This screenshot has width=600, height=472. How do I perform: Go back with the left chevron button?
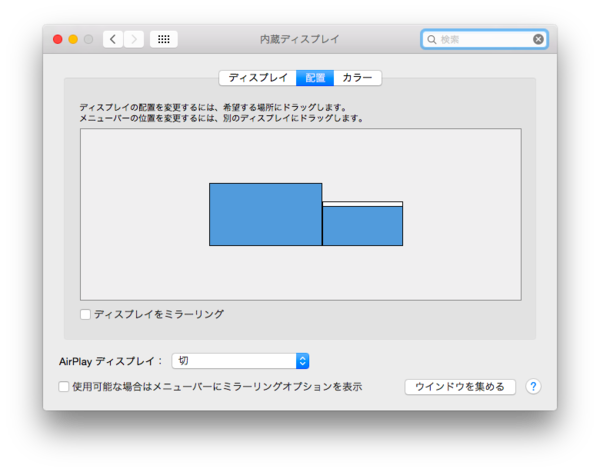coord(113,39)
